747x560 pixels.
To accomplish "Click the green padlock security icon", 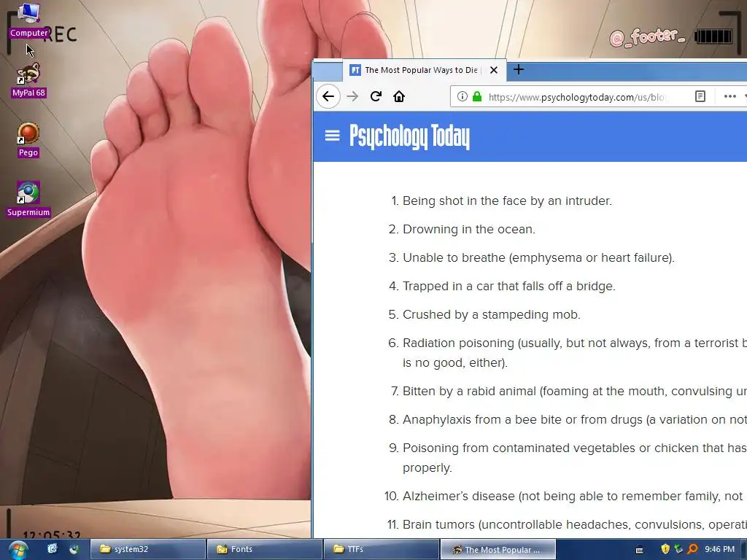I will tap(477, 97).
